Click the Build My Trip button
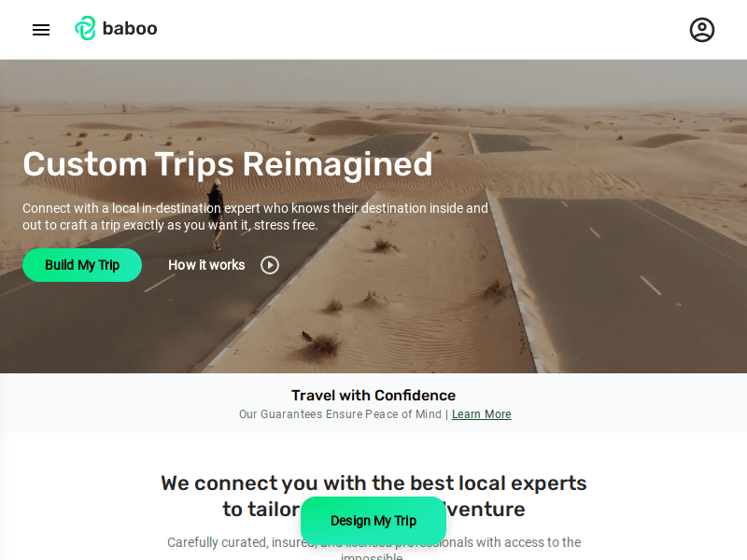The height and width of the screenshot is (560, 747). coord(82,265)
